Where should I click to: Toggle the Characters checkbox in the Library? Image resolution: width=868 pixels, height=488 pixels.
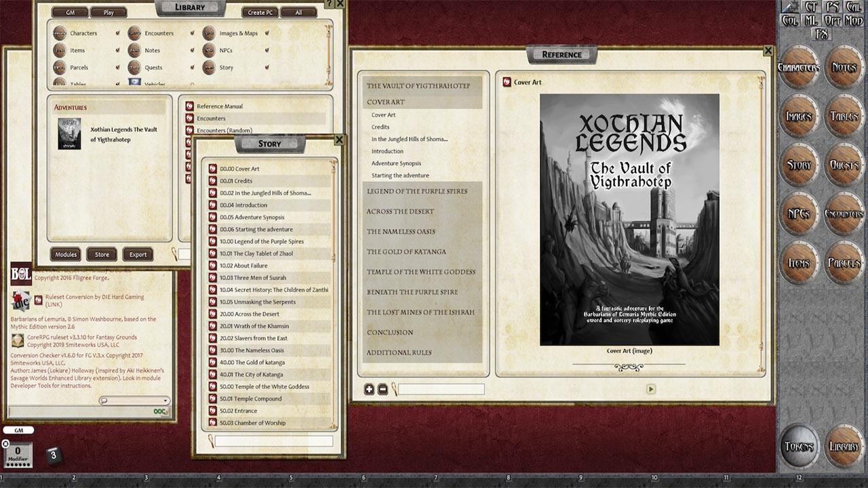118,33
